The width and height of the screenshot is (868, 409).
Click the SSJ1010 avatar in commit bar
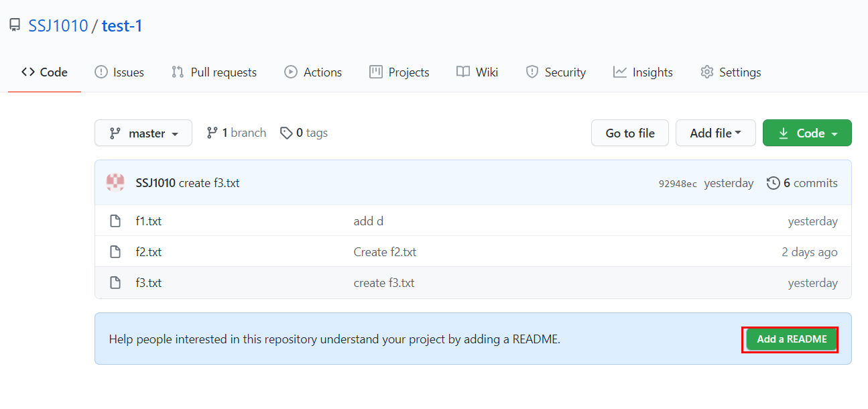[115, 182]
